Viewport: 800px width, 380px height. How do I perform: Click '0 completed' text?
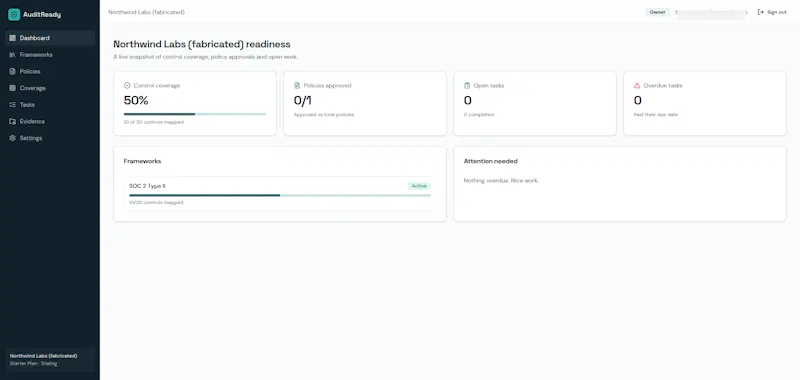click(x=479, y=115)
